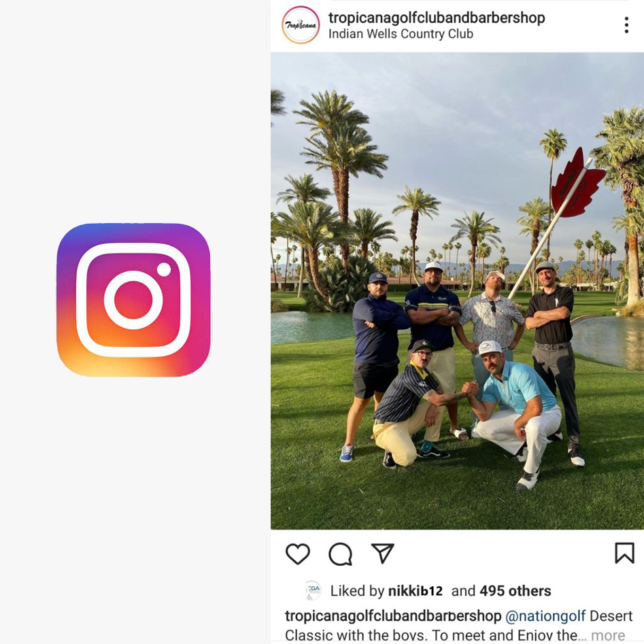This screenshot has height=644, width=644.
Task: Open the @nationgolf mention
Action: [x=545, y=616]
